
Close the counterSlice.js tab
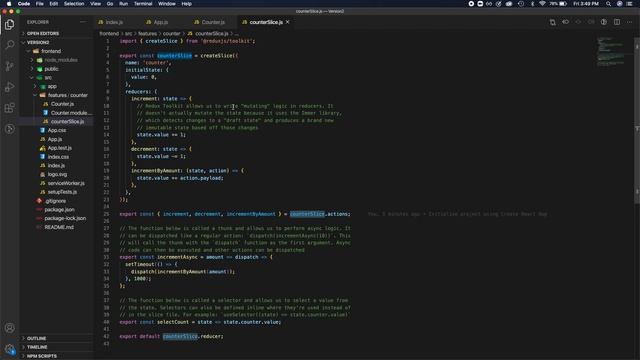pyautogui.click(x=288, y=22)
